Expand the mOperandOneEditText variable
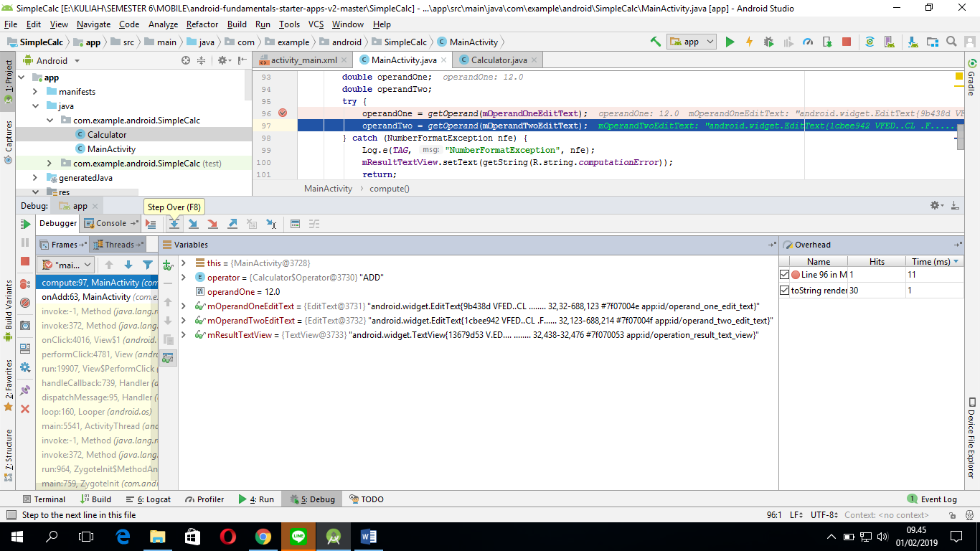The image size is (980, 551). [x=184, y=306]
